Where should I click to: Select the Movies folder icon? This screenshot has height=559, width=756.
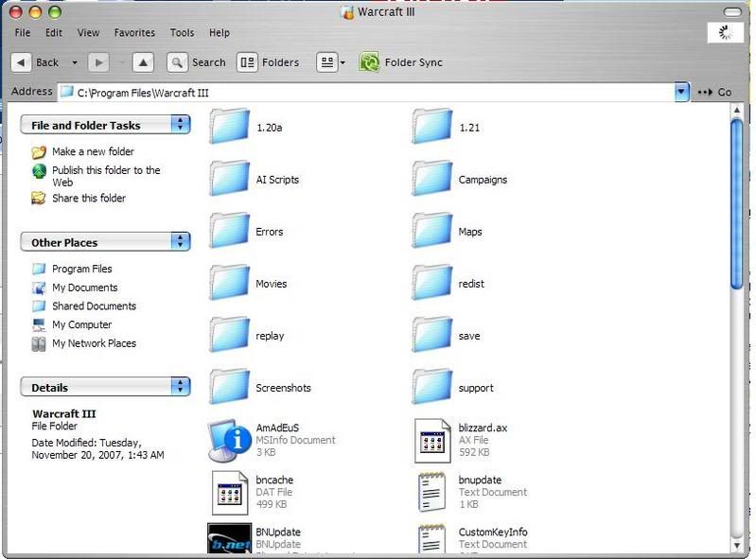coord(230,283)
